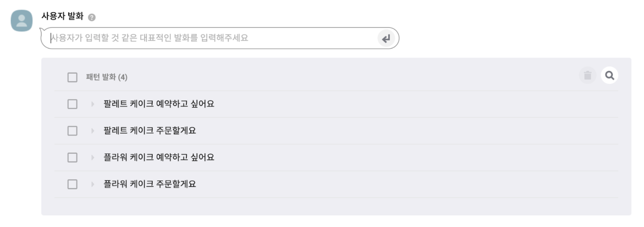This screenshot has height=227, width=644.
Task: Click the trash delete icon
Action: click(x=587, y=75)
